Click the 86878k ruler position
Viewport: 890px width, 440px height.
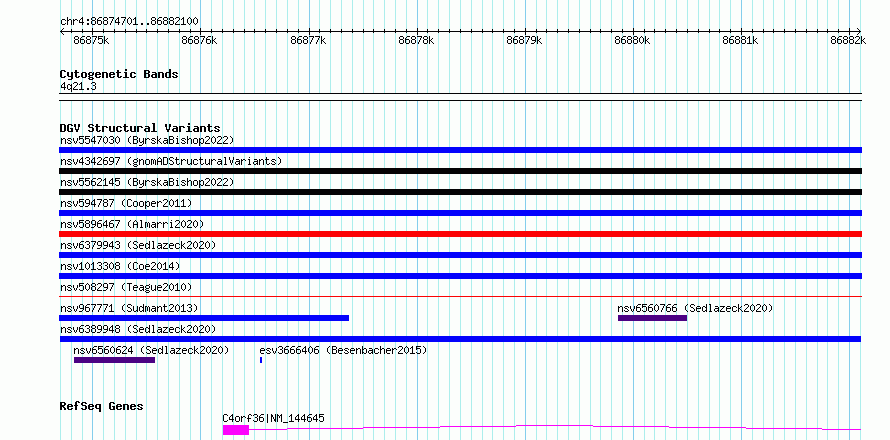coord(417,40)
